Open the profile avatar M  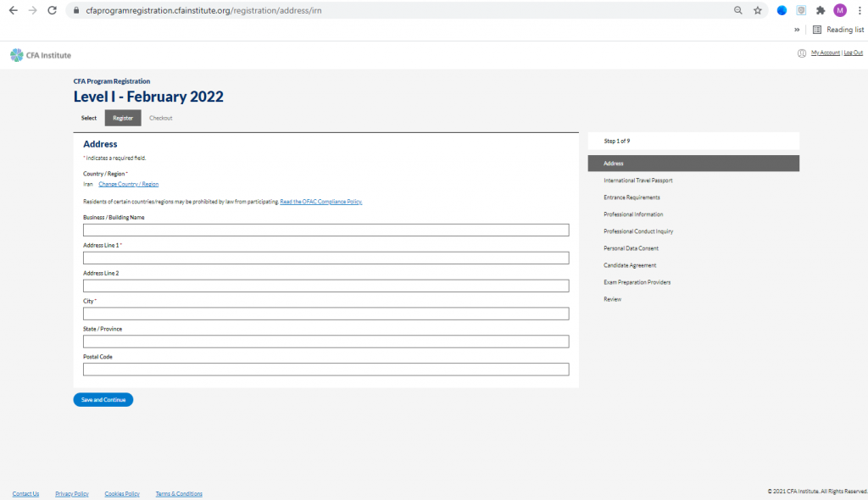click(x=840, y=10)
